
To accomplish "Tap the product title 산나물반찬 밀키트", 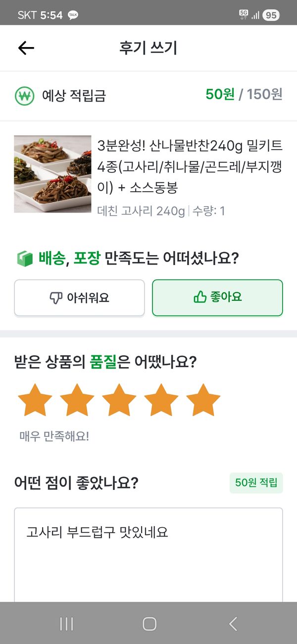I will [190, 166].
